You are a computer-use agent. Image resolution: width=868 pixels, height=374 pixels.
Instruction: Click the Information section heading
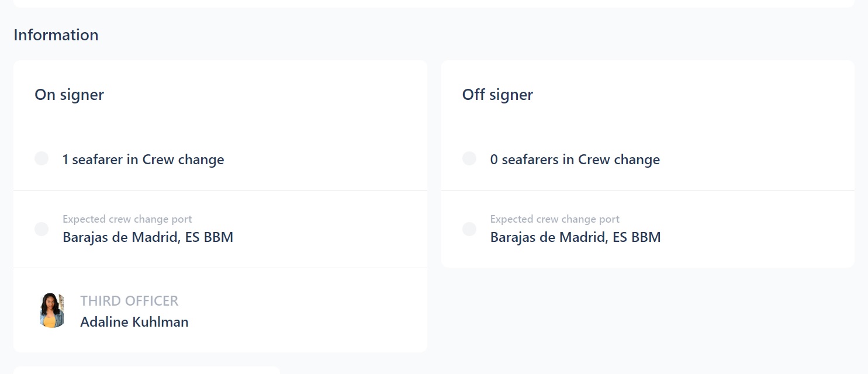56,35
